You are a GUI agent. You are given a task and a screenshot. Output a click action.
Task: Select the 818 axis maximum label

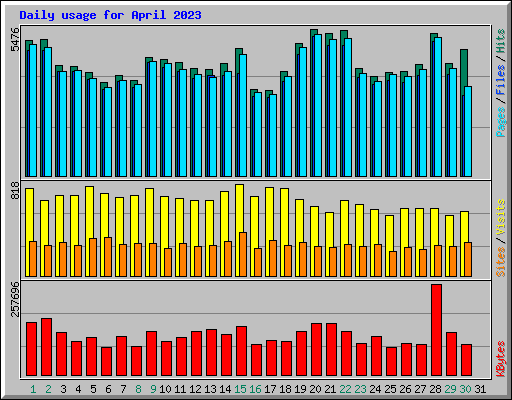(x=15, y=190)
